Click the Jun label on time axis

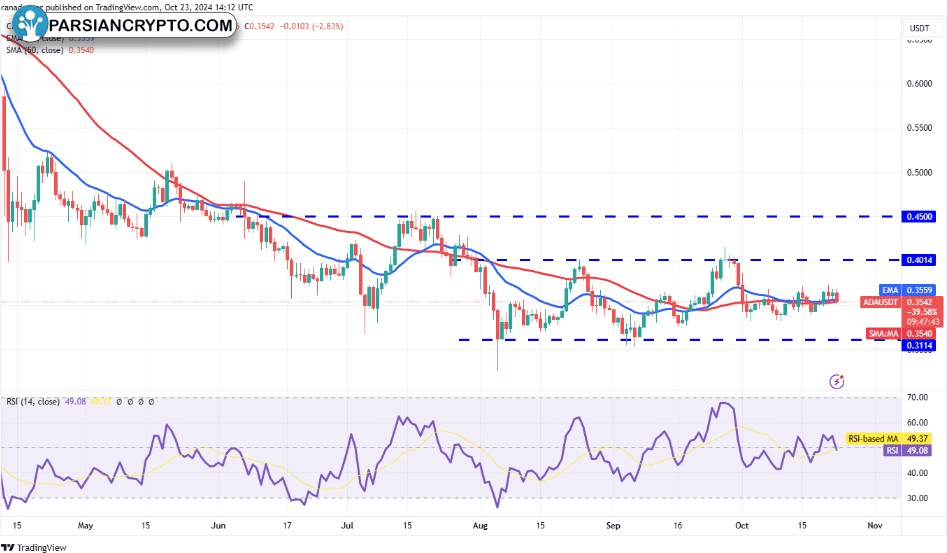pos(218,526)
